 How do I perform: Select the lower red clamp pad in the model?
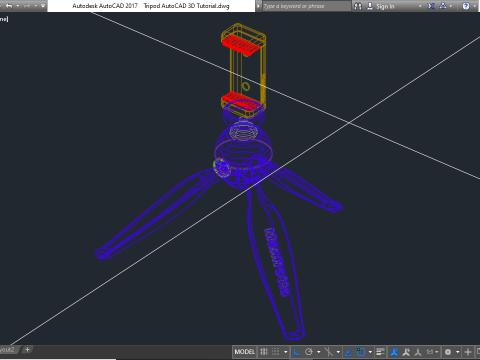click(241, 101)
